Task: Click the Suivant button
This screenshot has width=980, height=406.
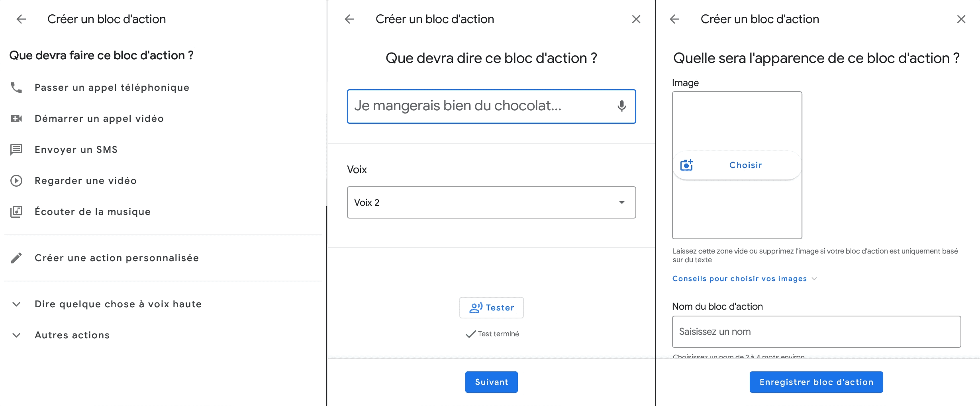Action: (x=491, y=382)
